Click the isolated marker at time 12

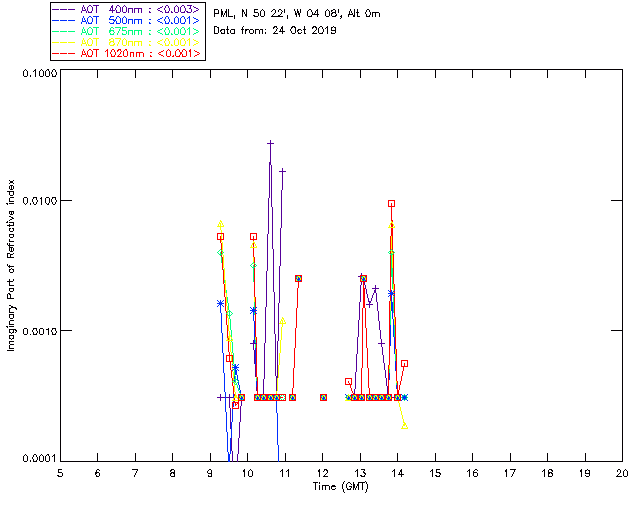(323, 397)
